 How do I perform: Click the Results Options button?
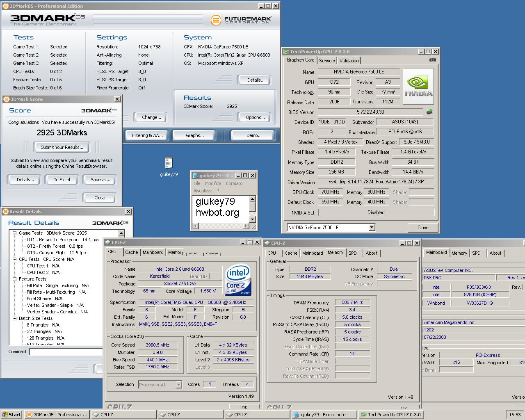pyautogui.click(x=255, y=117)
